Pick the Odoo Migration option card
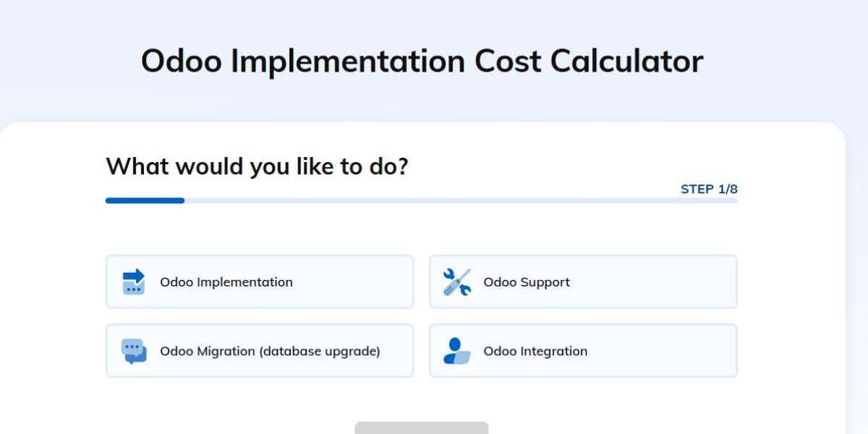Viewport: 868px width, 434px height. point(260,351)
